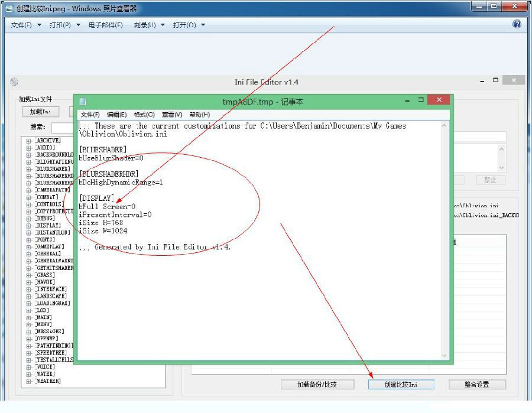The image size is (532, 413).
Task: Expand the [GENERAL] tree node
Action: [x=28, y=254]
